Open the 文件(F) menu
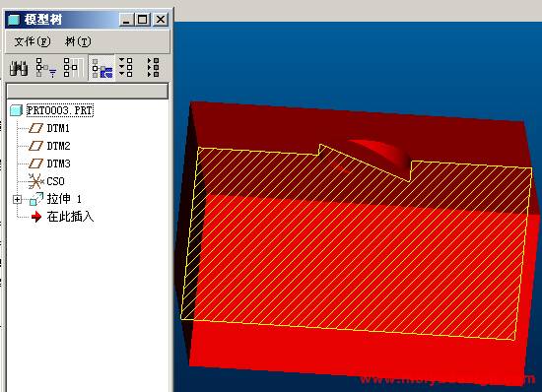Viewport: 542px width, 392px height. pos(33,41)
